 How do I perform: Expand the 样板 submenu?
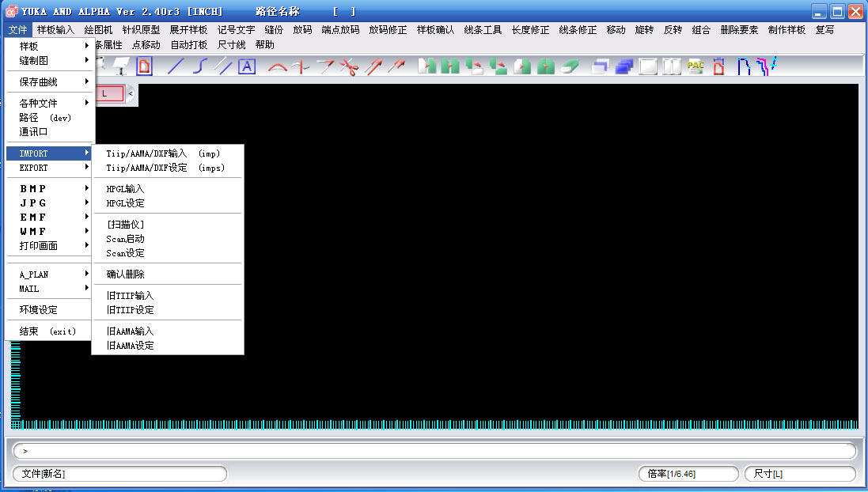click(x=49, y=46)
